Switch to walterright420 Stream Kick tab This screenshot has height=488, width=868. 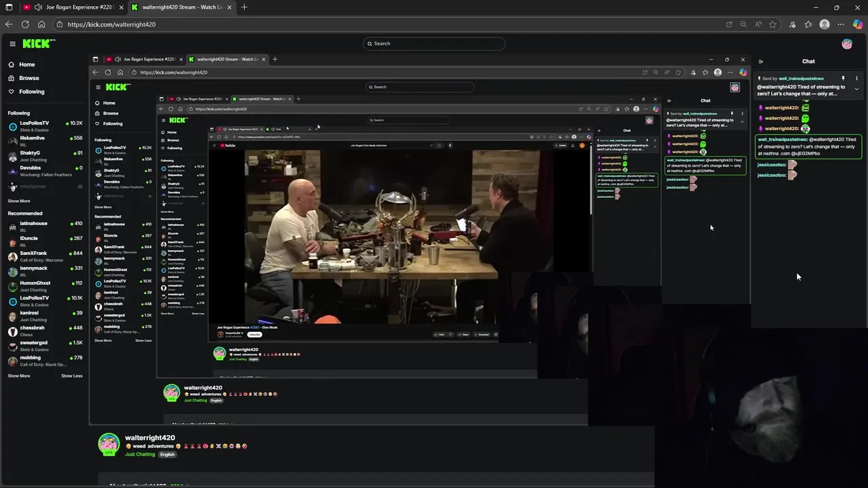[182, 7]
